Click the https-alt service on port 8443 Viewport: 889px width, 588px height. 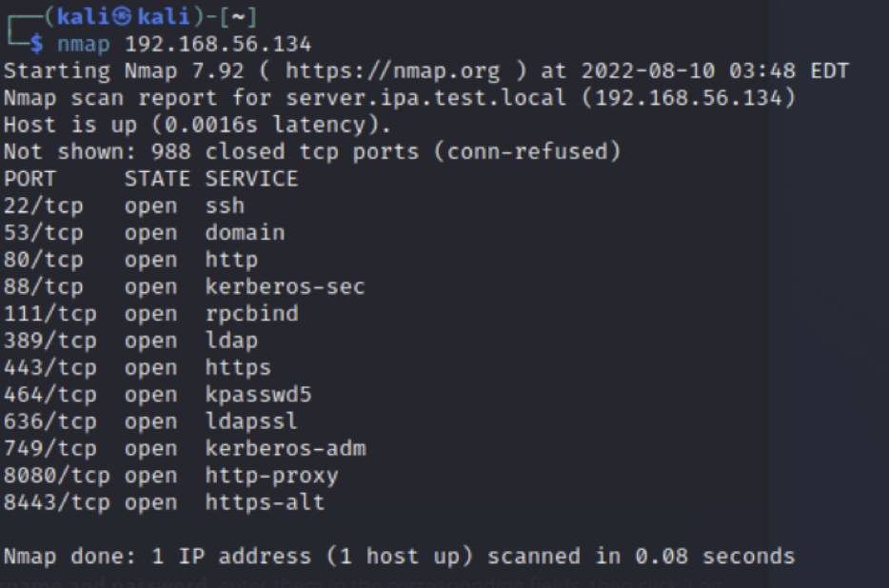(x=265, y=501)
